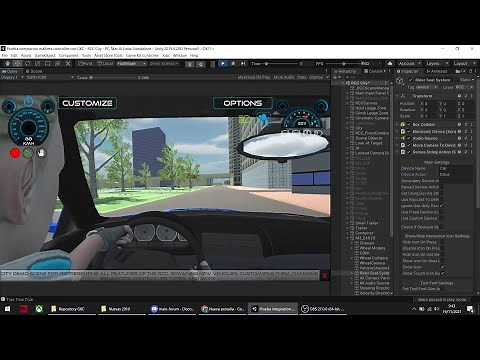Screen dimensions: 480x360
Task: Switch to the Animator tab
Action: click(437, 71)
